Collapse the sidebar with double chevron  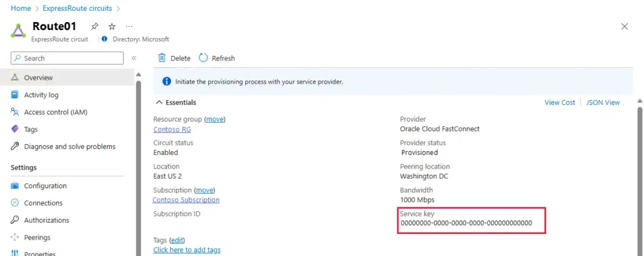click(x=134, y=58)
